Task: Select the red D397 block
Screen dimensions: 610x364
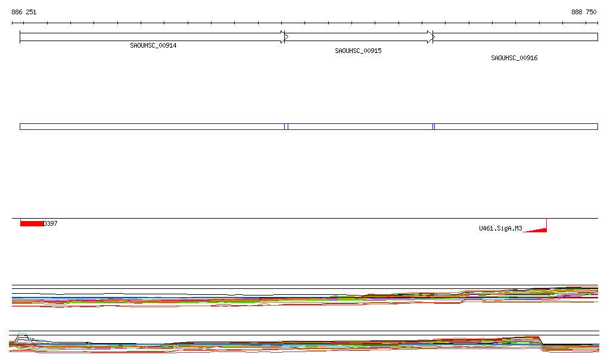Action: pos(32,223)
